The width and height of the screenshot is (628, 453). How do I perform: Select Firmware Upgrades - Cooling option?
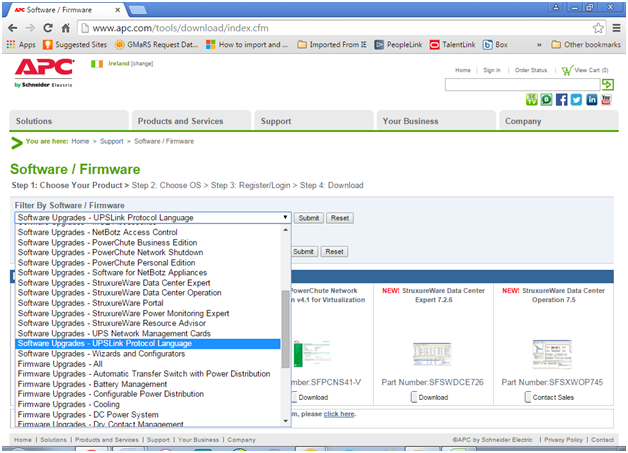[148, 404]
